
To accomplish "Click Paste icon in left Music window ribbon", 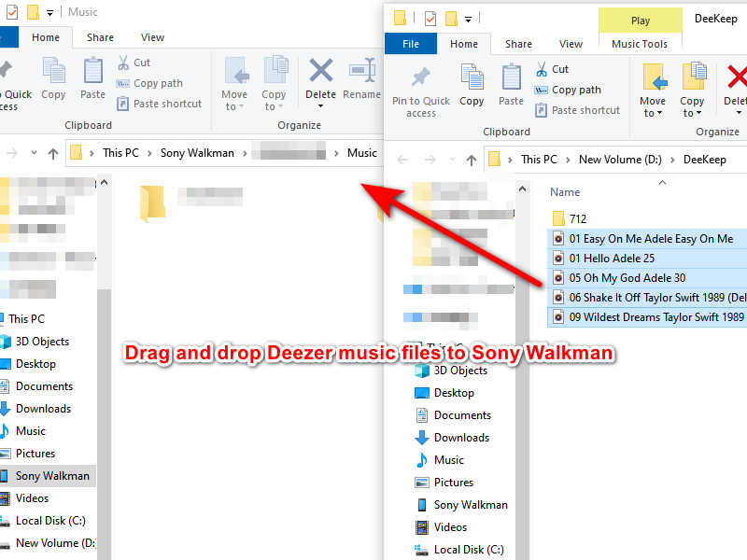I will (x=92, y=72).
